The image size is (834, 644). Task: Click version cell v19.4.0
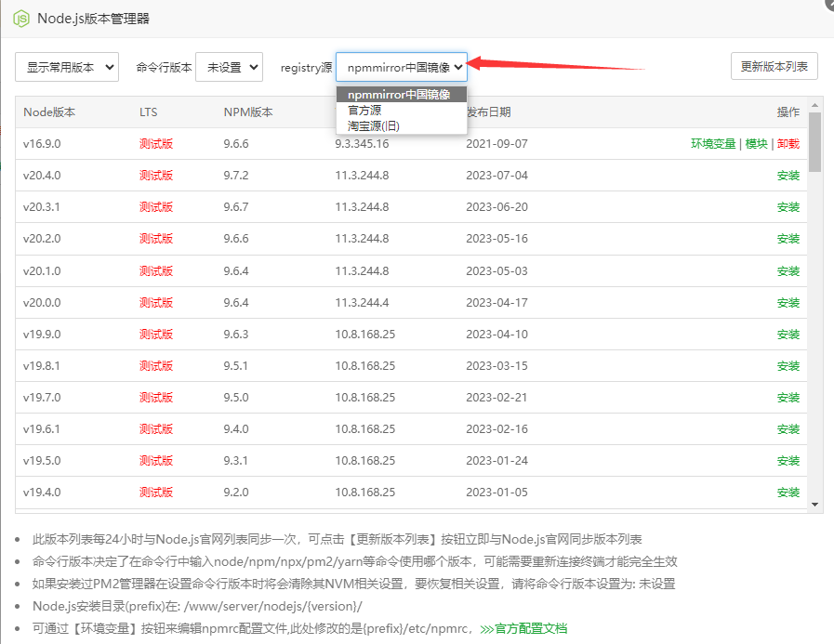pos(42,492)
